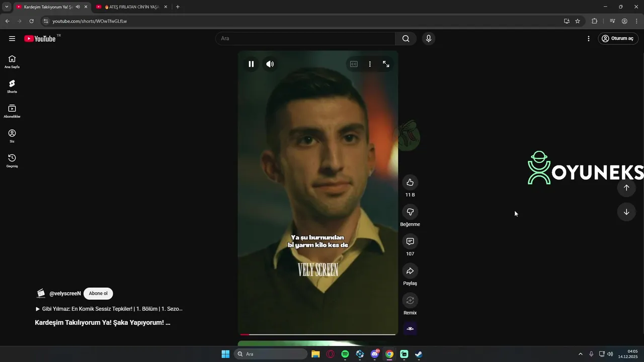Click the Short title Kardeşim Takılıyorum Ya
The width and height of the screenshot is (644, 362).
point(103,322)
